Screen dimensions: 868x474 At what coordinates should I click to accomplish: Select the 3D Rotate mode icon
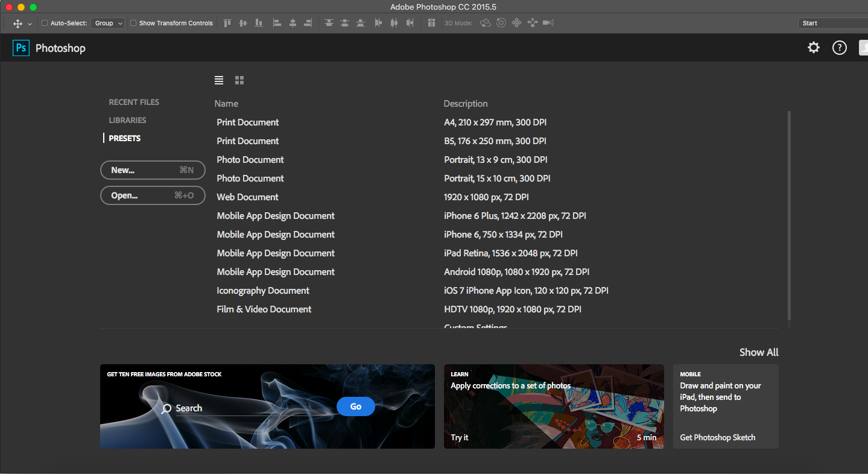(x=486, y=23)
